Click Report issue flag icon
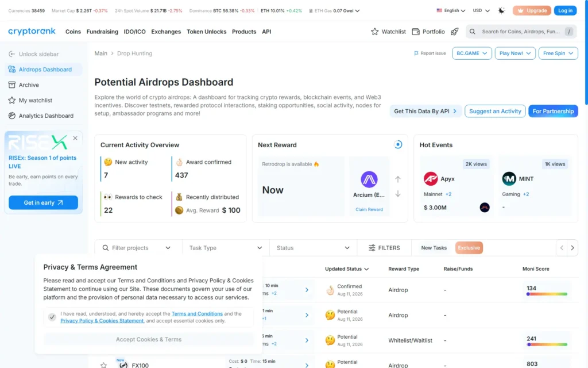 (416, 53)
